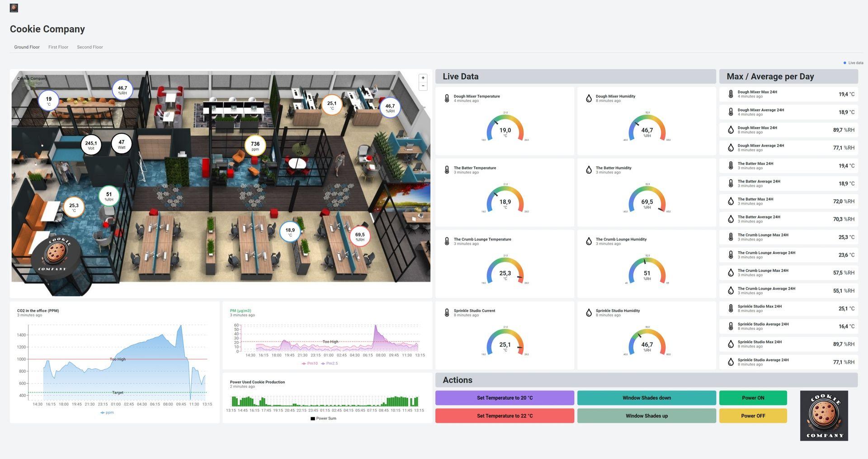This screenshot has height=459, width=868.
Task: Click the Live Data section header
Action: click(576, 76)
